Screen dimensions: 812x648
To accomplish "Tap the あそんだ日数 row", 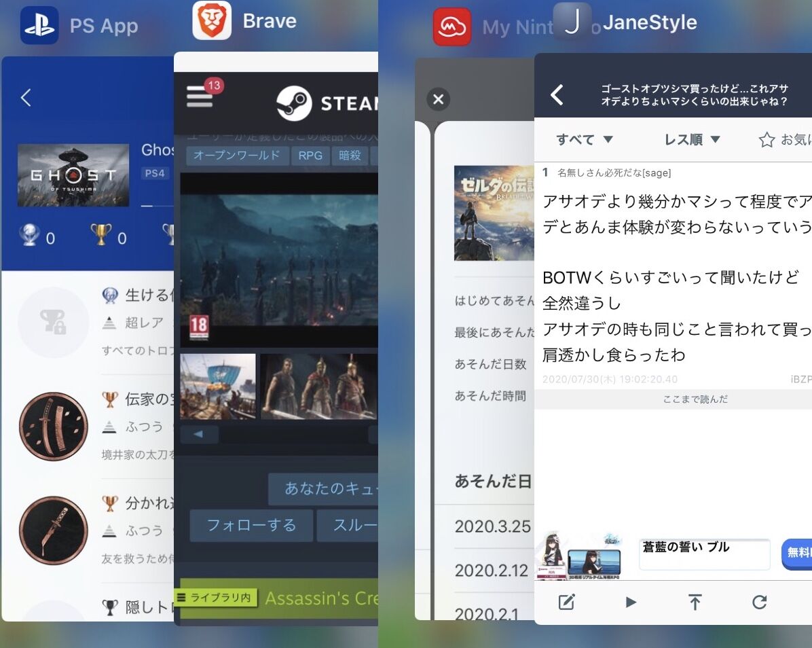I will coord(490,364).
